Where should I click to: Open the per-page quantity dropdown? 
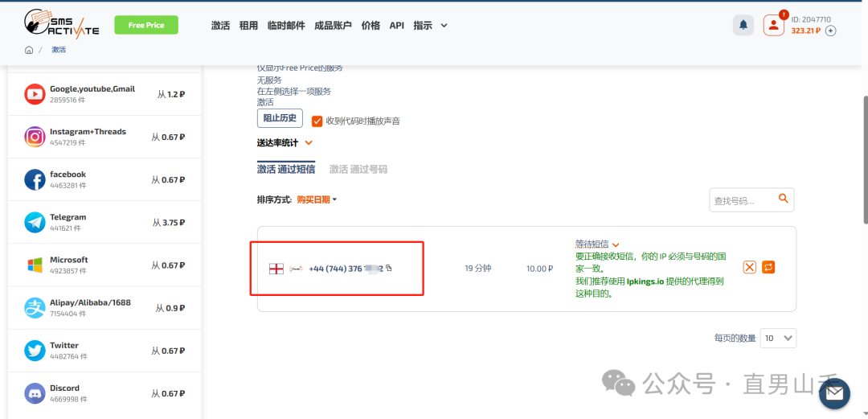pos(777,339)
